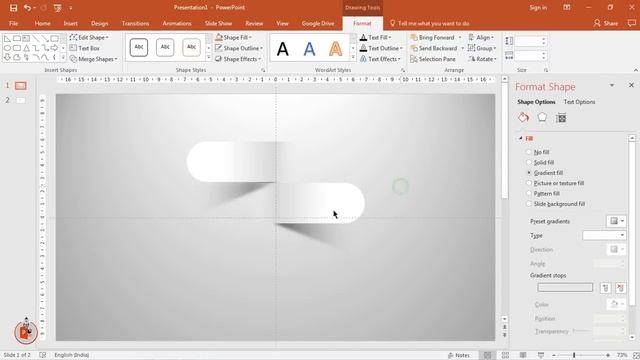Open Format Shape pane options arrow
The height and width of the screenshot is (360, 640).
tap(611, 85)
